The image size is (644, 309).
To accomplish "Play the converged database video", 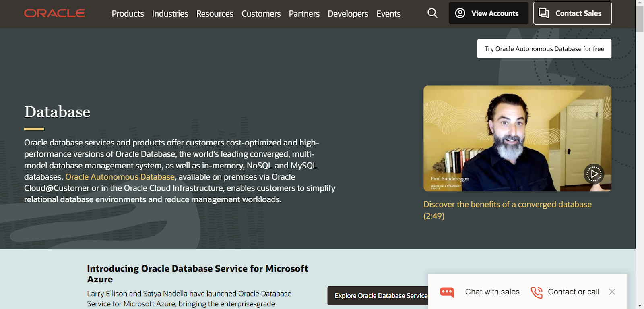I will pos(594,174).
